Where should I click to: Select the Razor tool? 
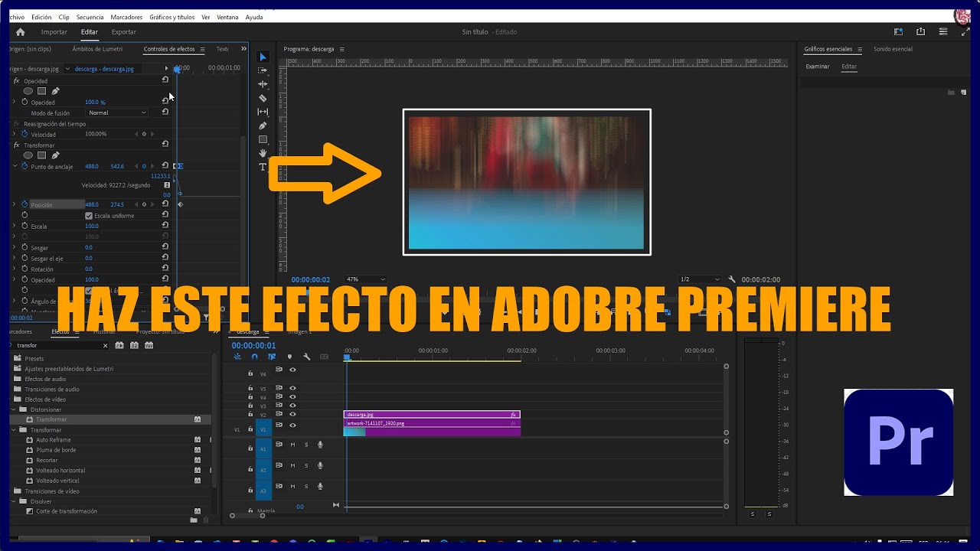tap(263, 98)
